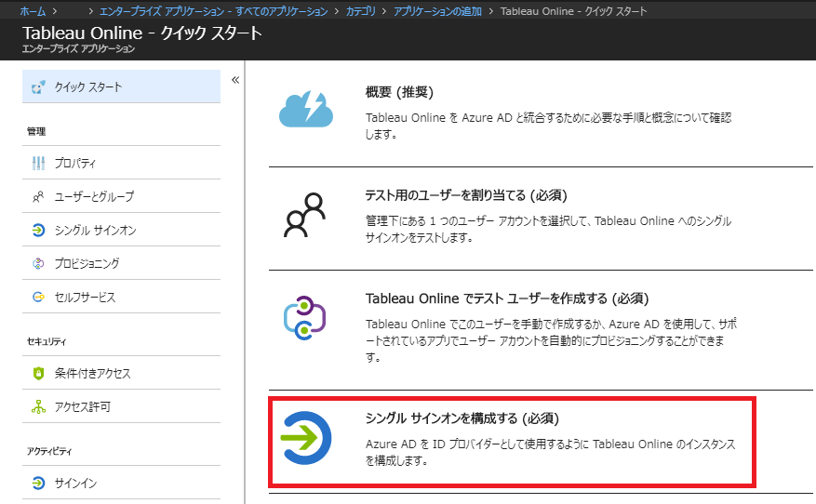816x504 pixels.
Task: Click the プロパティ sliders icon
Action: (x=38, y=164)
